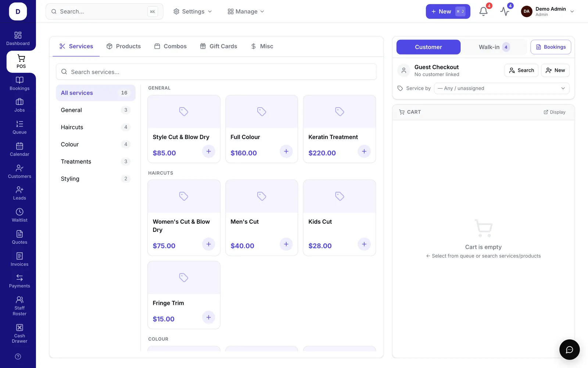Open Bookings in the sidebar
This screenshot has width=588, height=368.
pos(19,84)
